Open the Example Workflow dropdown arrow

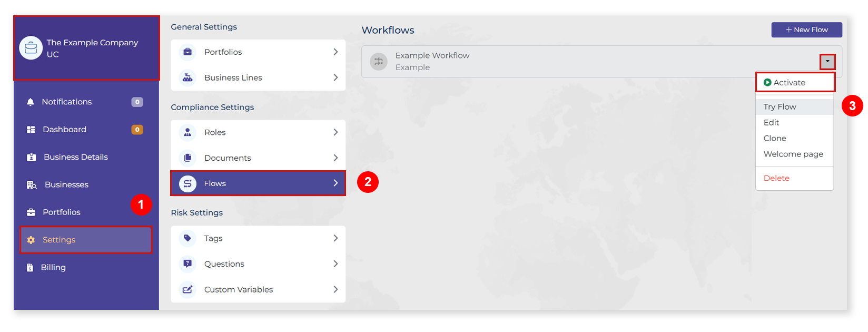[827, 62]
